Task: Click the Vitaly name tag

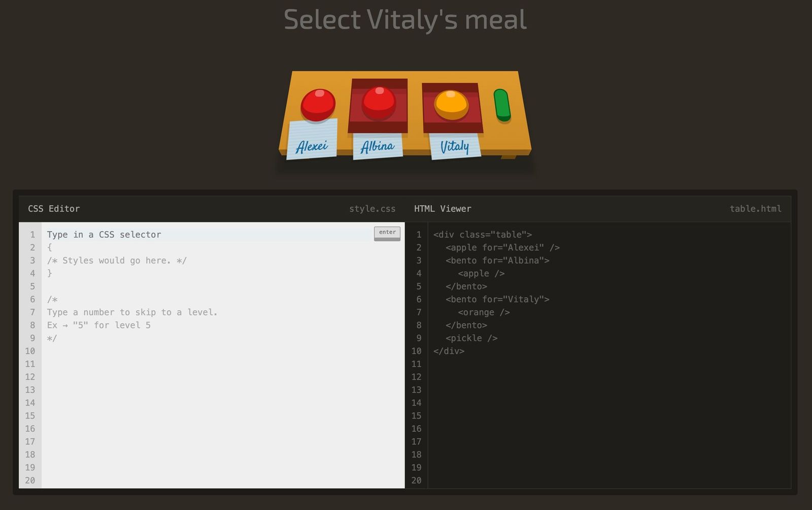Action: [455, 146]
